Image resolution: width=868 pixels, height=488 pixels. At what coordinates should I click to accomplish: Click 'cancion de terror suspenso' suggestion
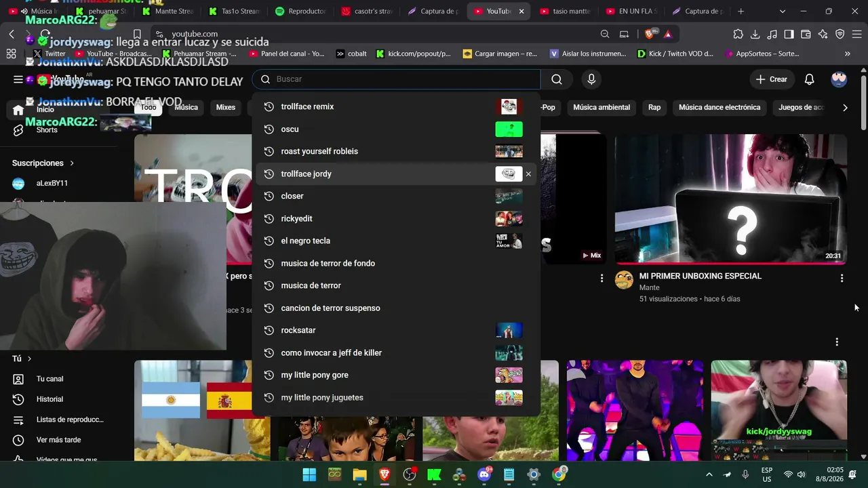396,308
